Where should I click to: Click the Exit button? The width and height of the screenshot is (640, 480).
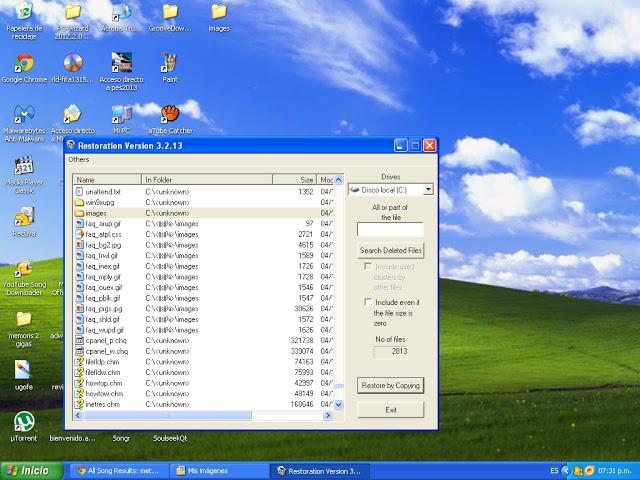tap(390, 410)
